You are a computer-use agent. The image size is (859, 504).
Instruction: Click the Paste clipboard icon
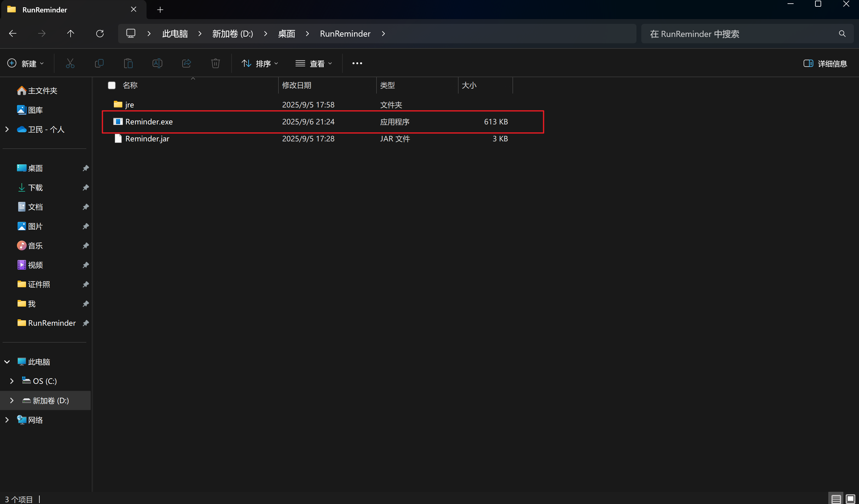tap(128, 63)
